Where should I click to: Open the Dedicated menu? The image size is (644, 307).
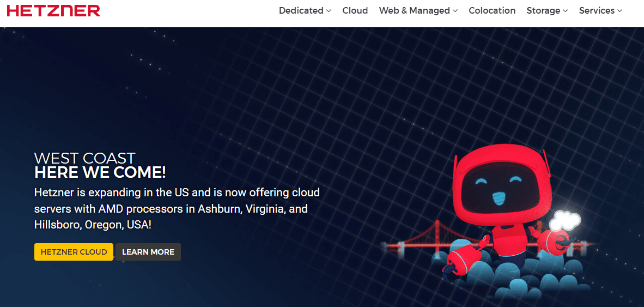pos(301,10)
